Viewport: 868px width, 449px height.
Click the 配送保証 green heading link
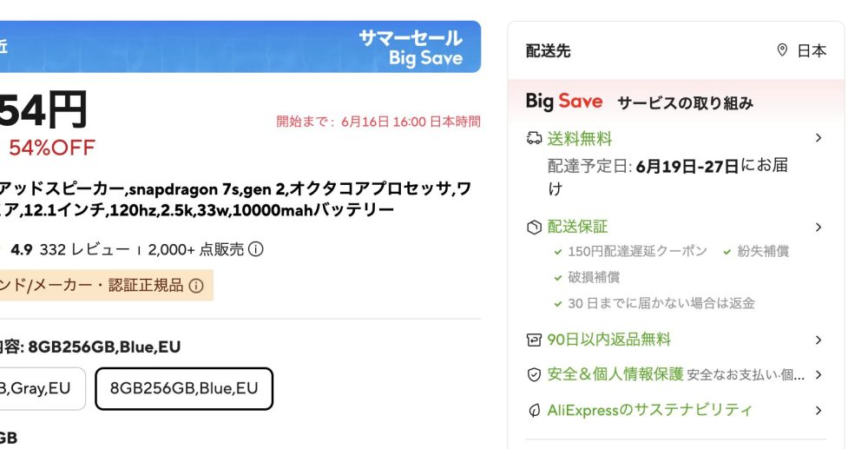pyautogui.click(x=577, y=227)
